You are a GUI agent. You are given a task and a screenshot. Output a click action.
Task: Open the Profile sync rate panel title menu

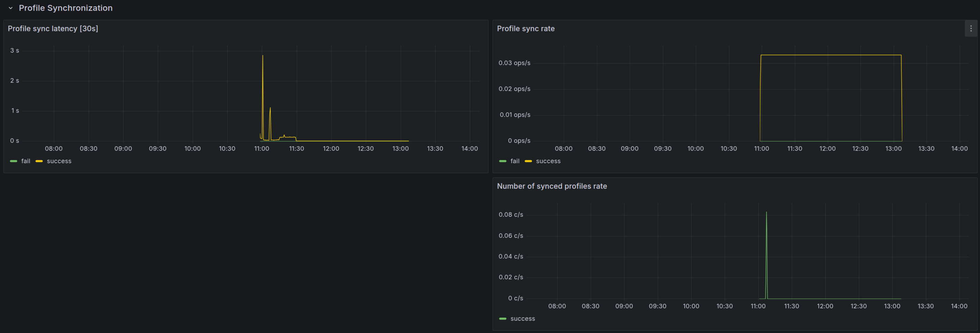click(526, 28)
